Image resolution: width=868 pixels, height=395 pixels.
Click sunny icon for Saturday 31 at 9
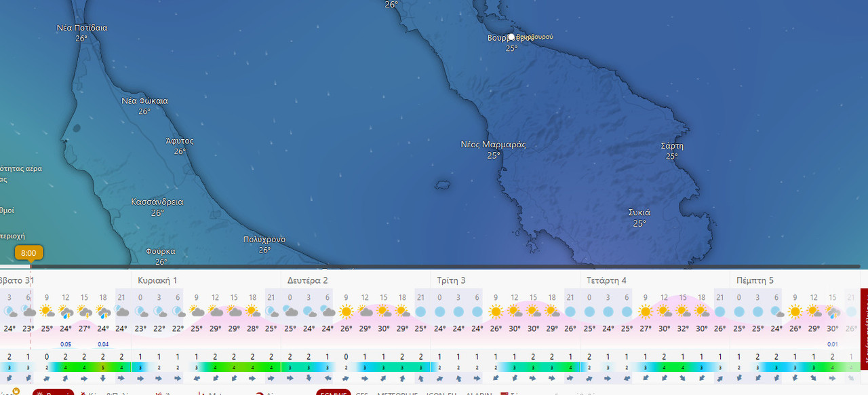(x=47, y=312)
